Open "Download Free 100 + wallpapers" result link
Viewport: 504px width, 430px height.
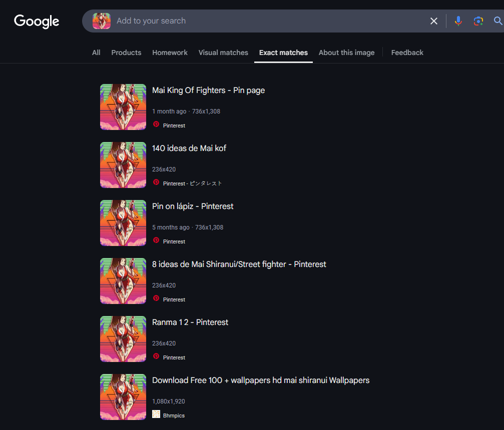pyautogui.click(x=261, y=380)
